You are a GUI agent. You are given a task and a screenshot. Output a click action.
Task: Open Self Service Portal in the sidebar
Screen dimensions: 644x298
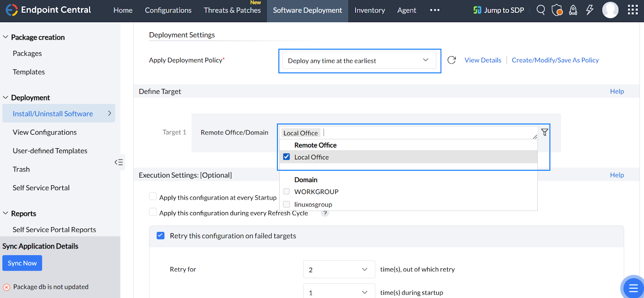[x=41, y=188]
